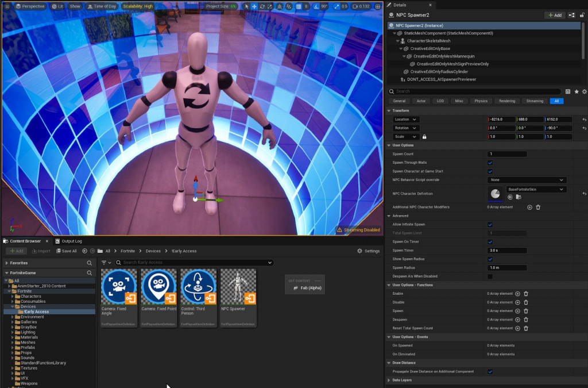The height and width of the screenshot is (388, 588).
Task: Toggle Show Spawn Radius checkbox
Action: click(x=490, y=259)
